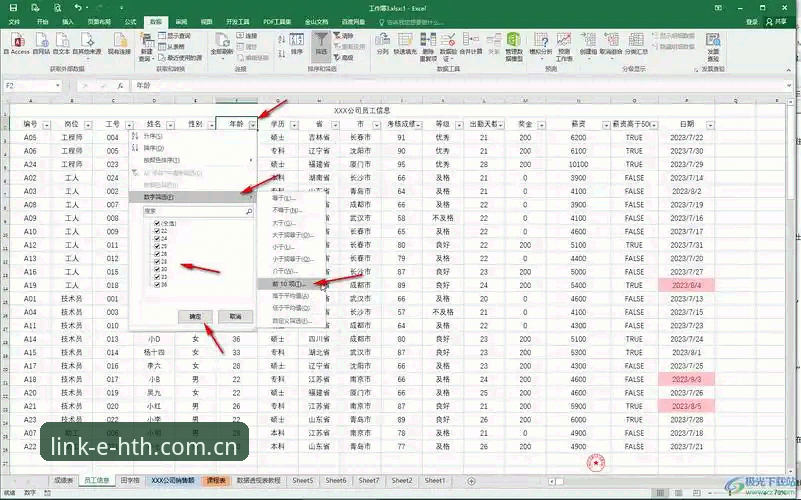
Task: Open the 文件 (File) ribbon tab
Action: pos(14,22)
